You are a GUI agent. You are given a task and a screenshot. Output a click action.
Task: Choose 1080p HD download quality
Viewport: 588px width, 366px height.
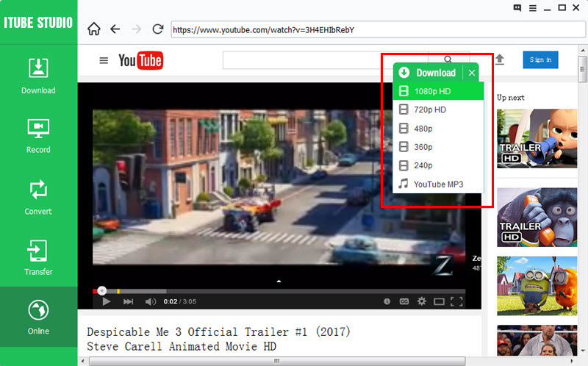tap(438, 91)
